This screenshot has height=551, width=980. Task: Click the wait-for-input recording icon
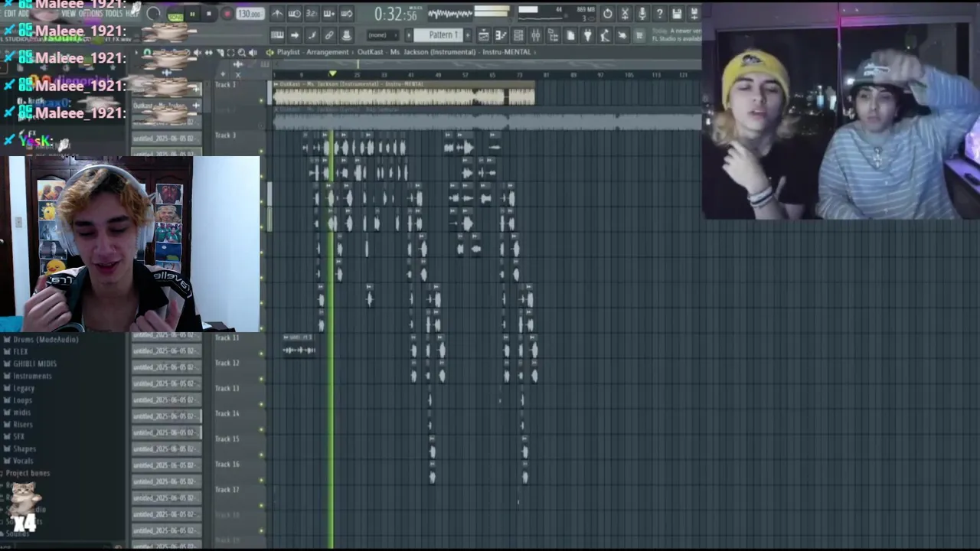tap(294, 14)
